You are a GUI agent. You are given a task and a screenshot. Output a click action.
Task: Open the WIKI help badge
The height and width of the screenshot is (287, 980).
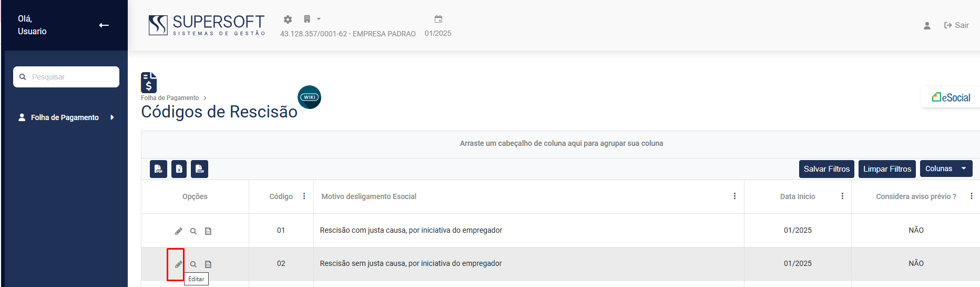coord(309,97)
